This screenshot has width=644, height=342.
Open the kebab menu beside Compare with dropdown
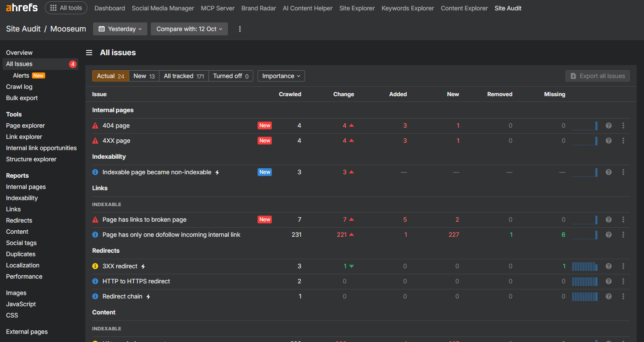coord(240,28)
